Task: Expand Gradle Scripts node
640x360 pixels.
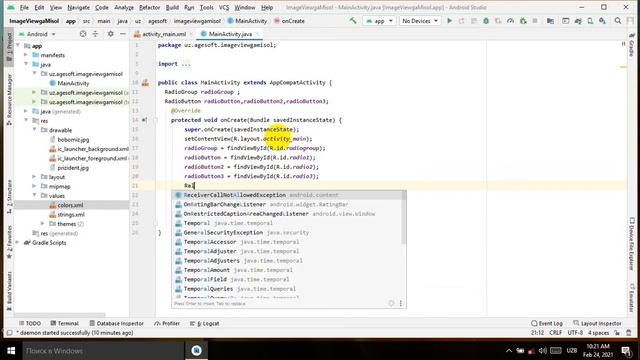Action: pos(17,243)
